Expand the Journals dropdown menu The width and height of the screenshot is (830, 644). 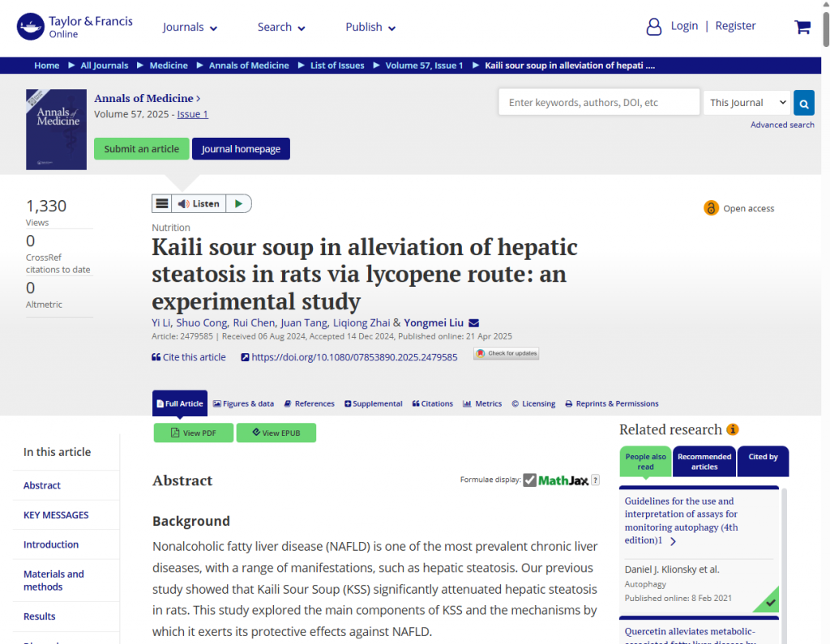(190, 28)
